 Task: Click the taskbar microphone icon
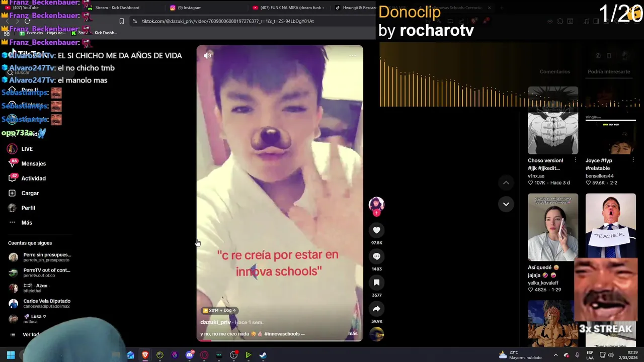[577, 355]
